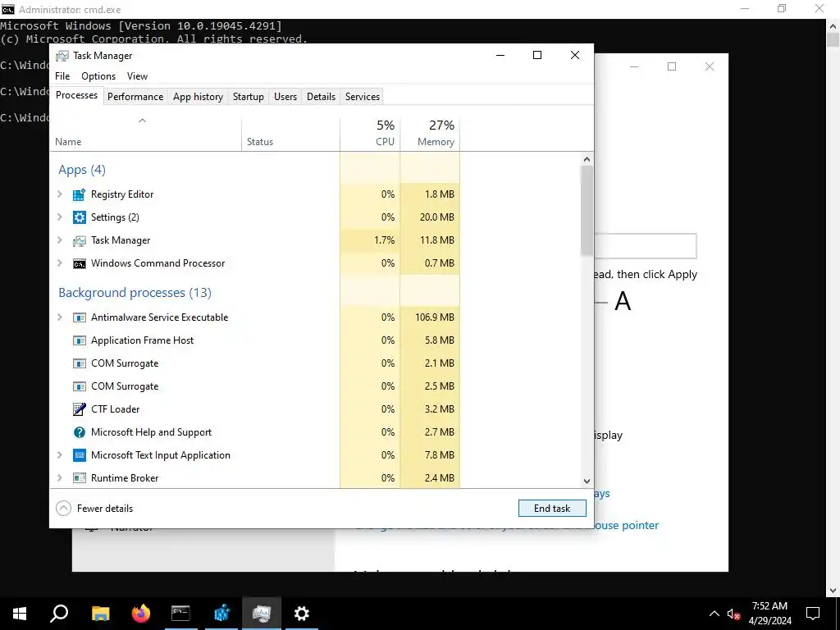Switch to the App history tab

coord(198,97)
